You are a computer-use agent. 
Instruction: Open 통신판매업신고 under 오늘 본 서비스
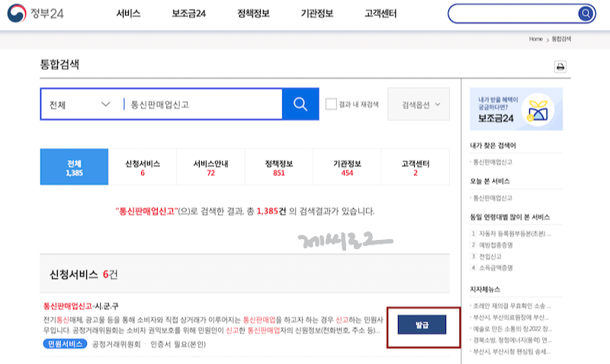[493, 198]
